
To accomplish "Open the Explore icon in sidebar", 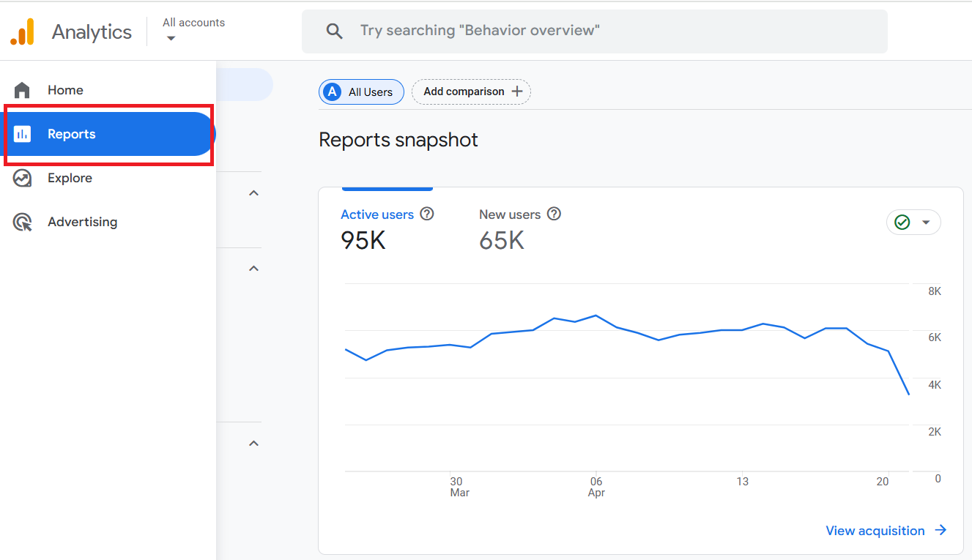I will point(23,178).
